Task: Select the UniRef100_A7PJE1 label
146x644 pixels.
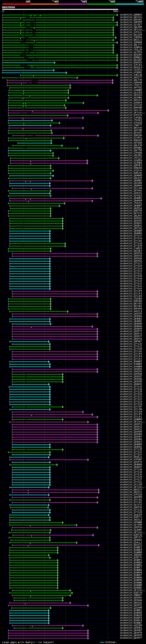Action: tap(131, 65)
